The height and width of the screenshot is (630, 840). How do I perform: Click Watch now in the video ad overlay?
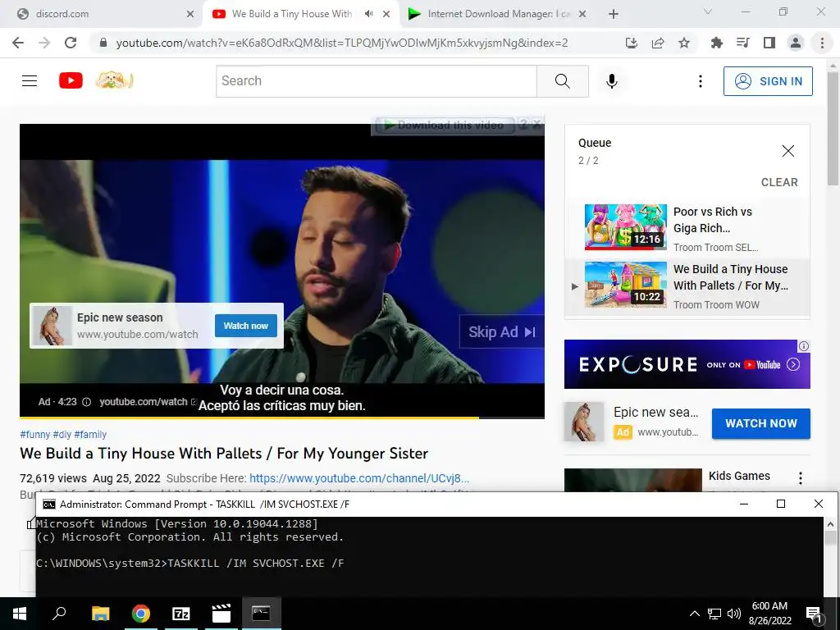(246, 326)
